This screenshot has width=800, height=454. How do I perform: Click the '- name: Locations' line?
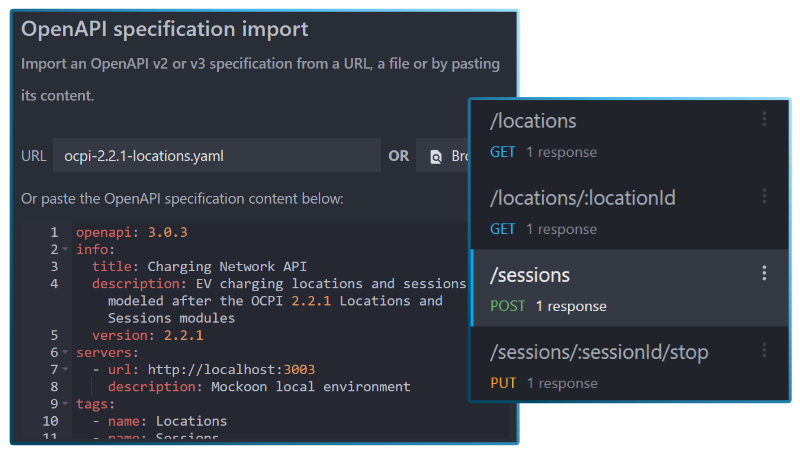click(x=160, y=421)
